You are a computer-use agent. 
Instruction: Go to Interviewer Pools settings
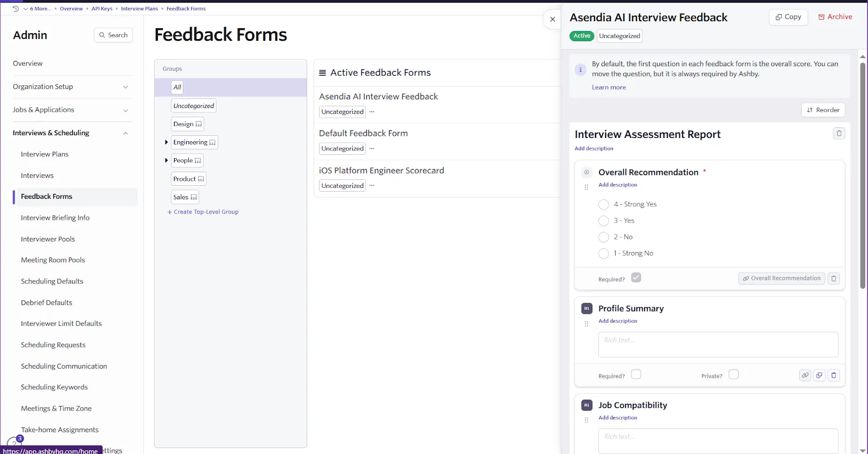(48, 239)
